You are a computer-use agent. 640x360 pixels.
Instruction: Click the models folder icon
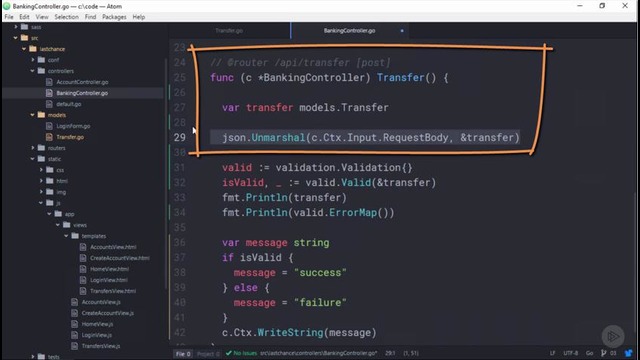(41, 115)
